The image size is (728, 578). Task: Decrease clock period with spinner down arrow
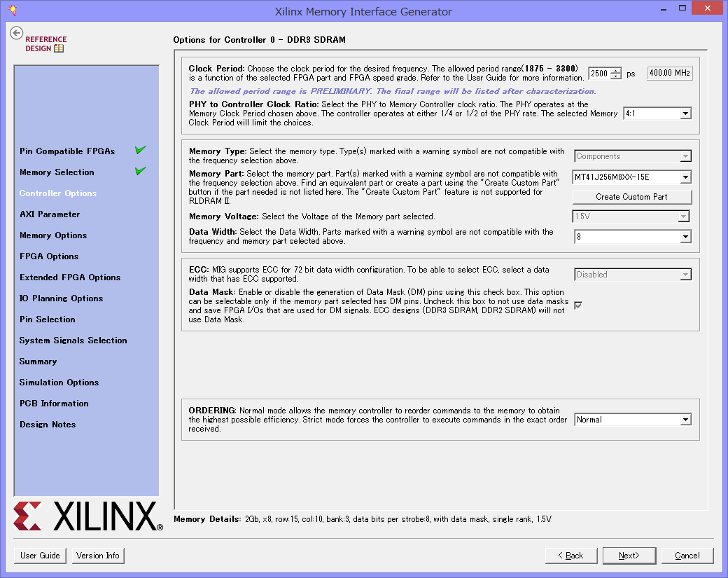615,76
